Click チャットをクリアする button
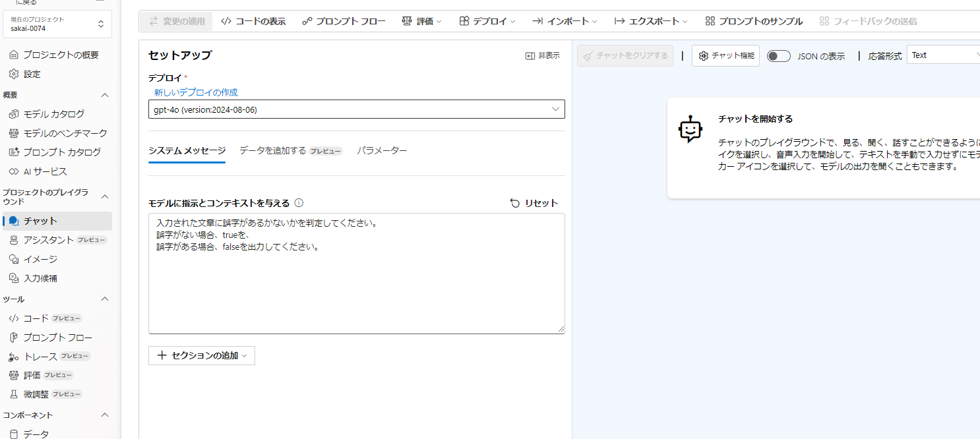Screen dimensions: 980x439 [x=625, y=56]
